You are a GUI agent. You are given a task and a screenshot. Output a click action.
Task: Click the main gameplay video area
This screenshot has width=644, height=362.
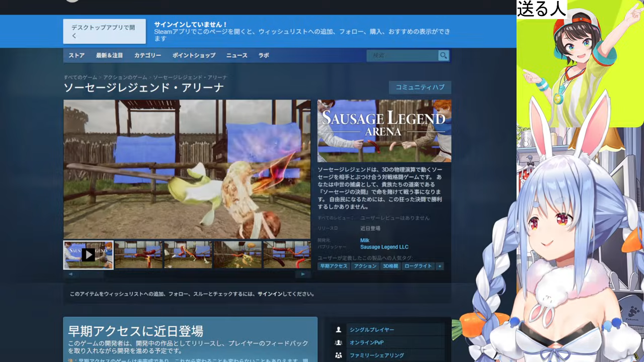click(x=187, y=169)
